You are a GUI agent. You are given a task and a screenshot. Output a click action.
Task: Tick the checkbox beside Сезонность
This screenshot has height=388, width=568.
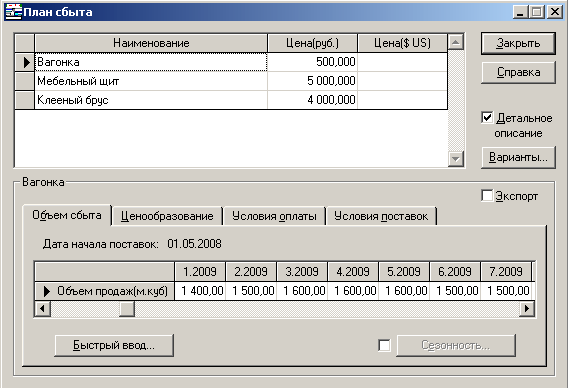[384, 345]
